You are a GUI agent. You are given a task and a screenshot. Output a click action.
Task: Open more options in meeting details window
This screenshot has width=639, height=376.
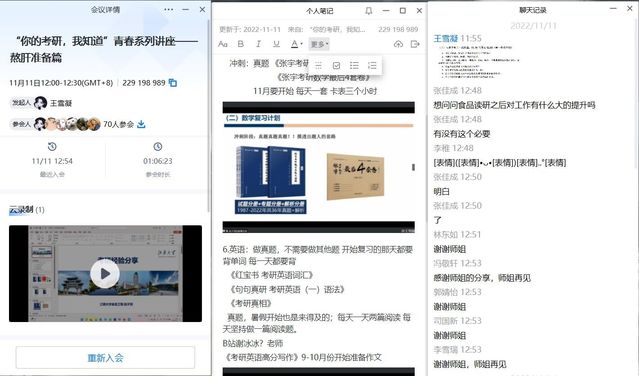[x=168, y=9]
